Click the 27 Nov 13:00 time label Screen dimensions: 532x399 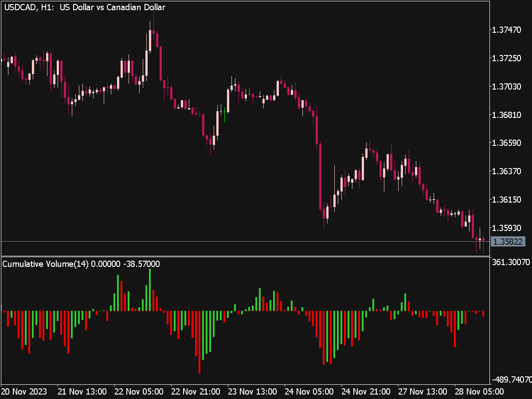(422, 391)
